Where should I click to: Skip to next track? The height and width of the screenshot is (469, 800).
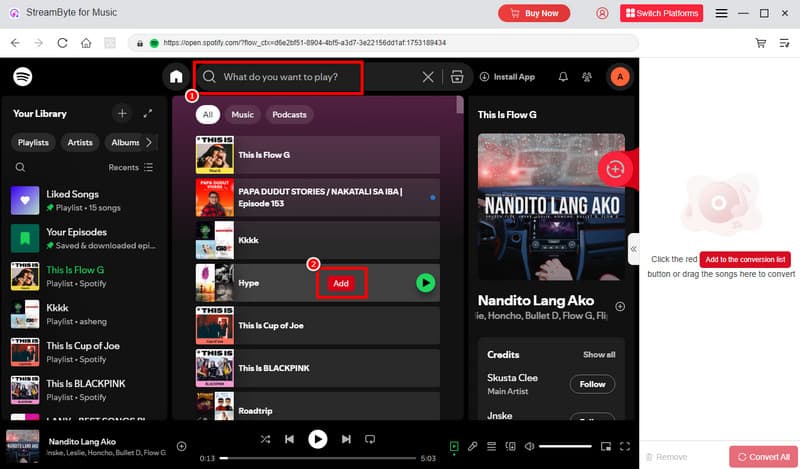point(346,439)
